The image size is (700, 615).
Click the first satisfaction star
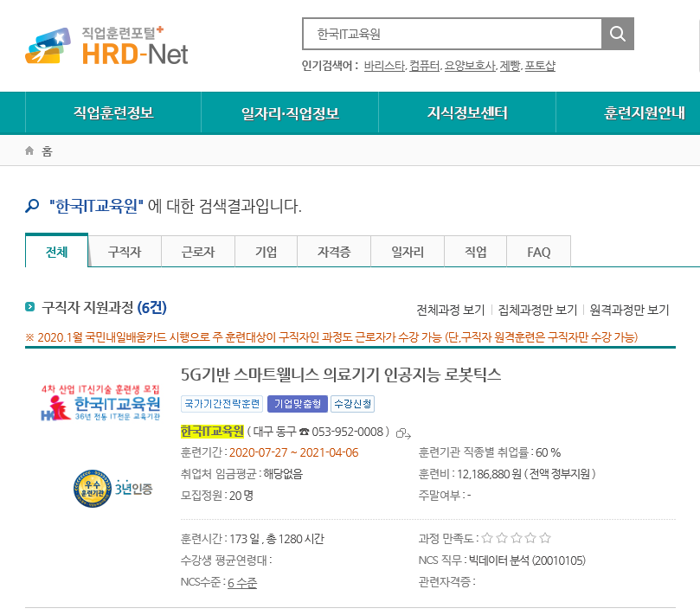(x=487, y=538)
